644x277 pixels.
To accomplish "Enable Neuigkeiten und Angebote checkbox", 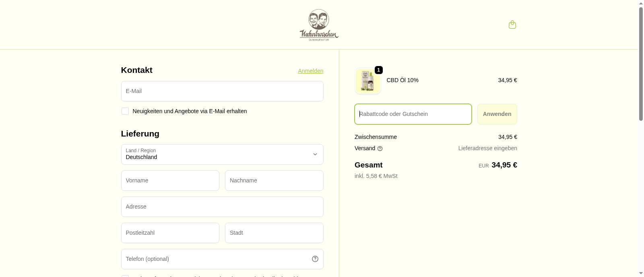I will [x=125, y=111].
